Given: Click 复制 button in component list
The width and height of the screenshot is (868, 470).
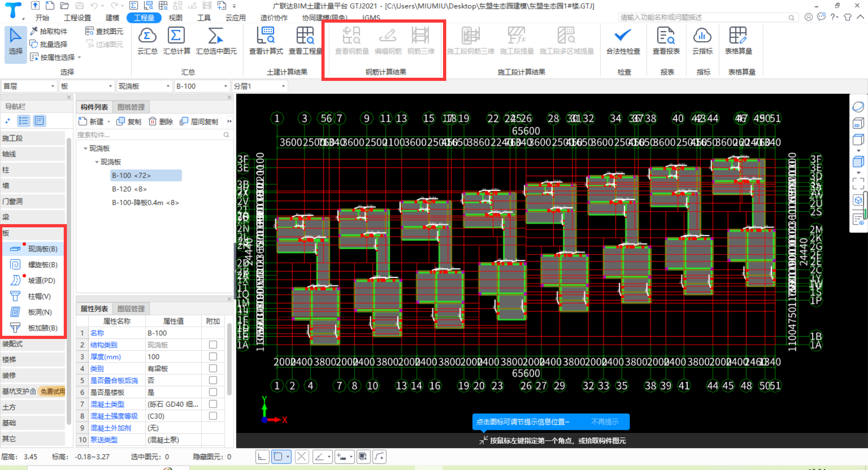Looking at the screenshot, I should click(x=129, y=122).
